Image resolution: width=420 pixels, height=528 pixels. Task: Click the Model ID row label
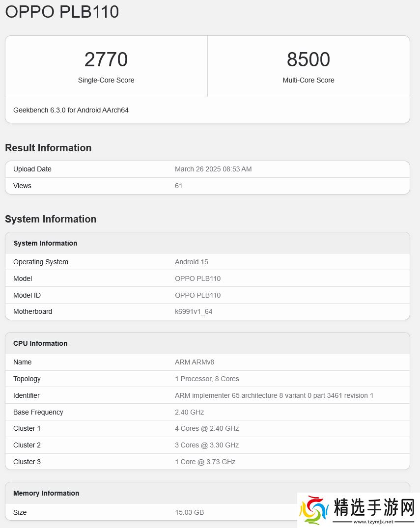coord(27,295)
